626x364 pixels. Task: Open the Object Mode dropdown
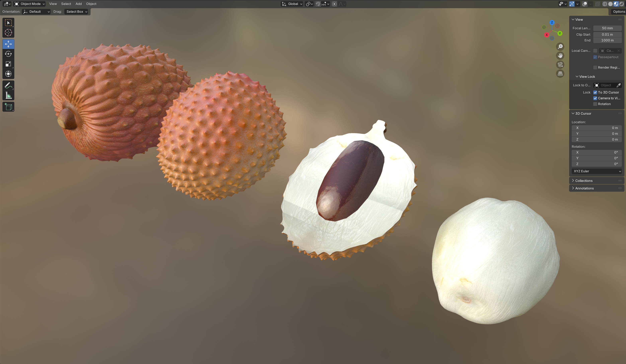tap(30, 4)
